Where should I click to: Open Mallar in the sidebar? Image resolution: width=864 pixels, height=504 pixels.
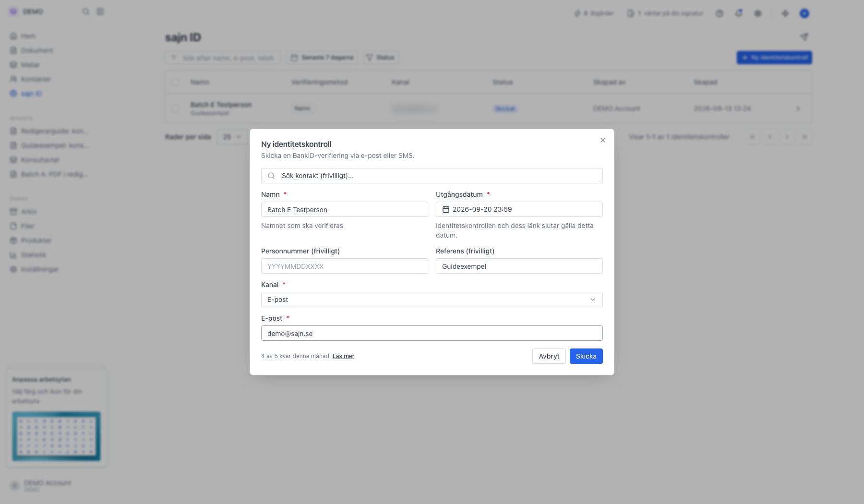(25, 65)
